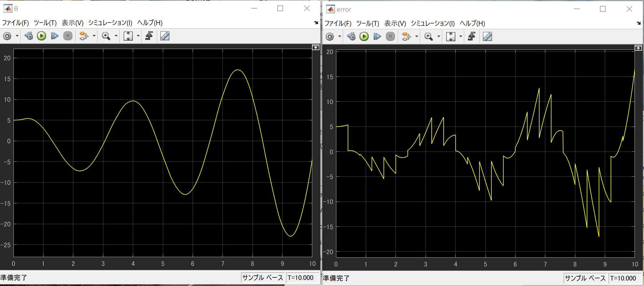Image resolution: width=644 pixels, height=286 pixels.
Task: Dock error scope window arrow
Action: click(x=639, y=23)
